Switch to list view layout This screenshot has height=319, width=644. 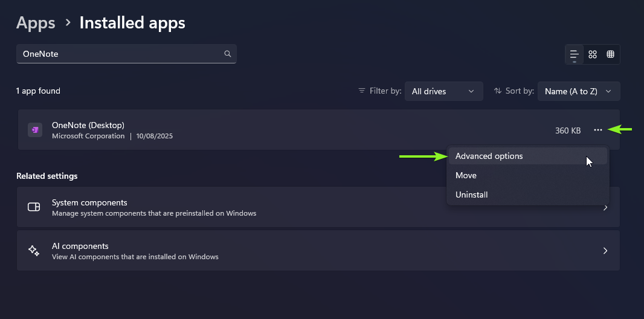(575, 54)
